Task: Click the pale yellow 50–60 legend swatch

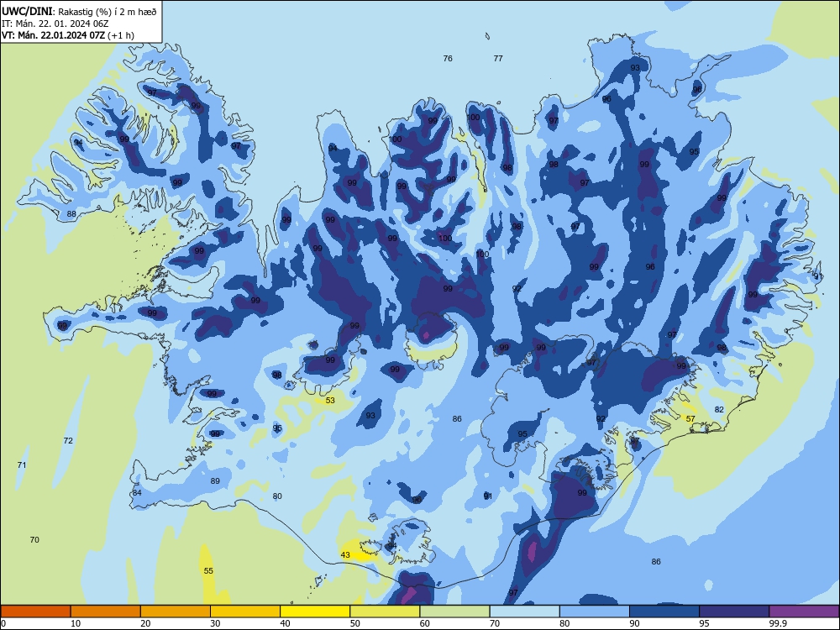Action: click(x=385, y=612)
